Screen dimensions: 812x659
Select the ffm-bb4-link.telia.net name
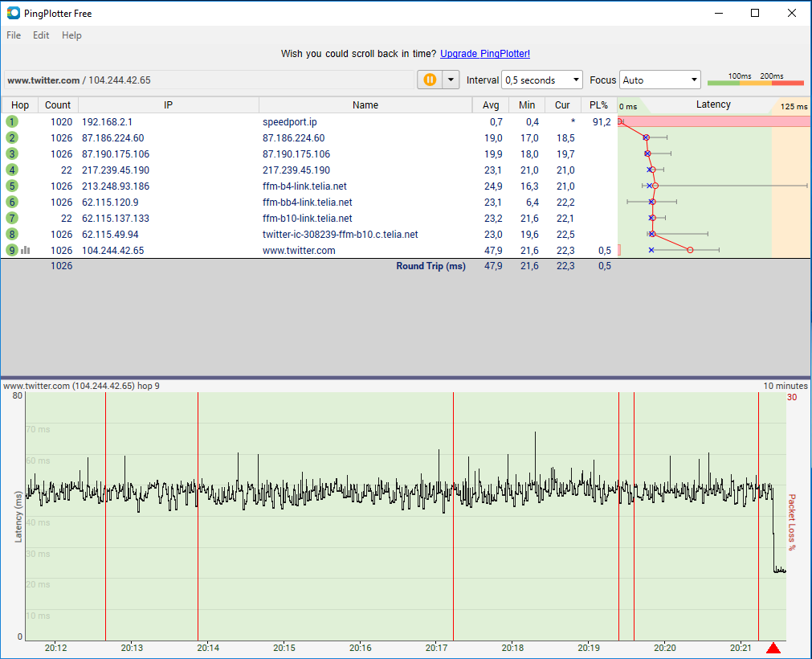click(307, 202)
